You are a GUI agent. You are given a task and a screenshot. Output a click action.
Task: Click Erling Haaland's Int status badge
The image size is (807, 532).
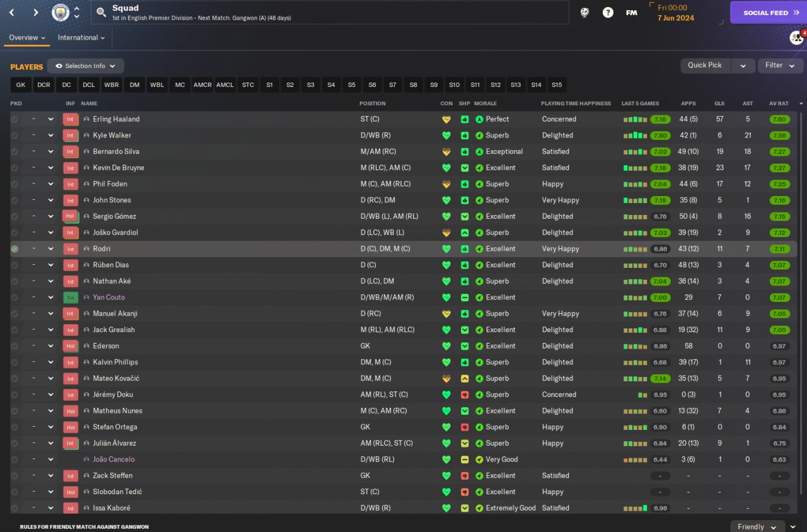click(70, 119)
